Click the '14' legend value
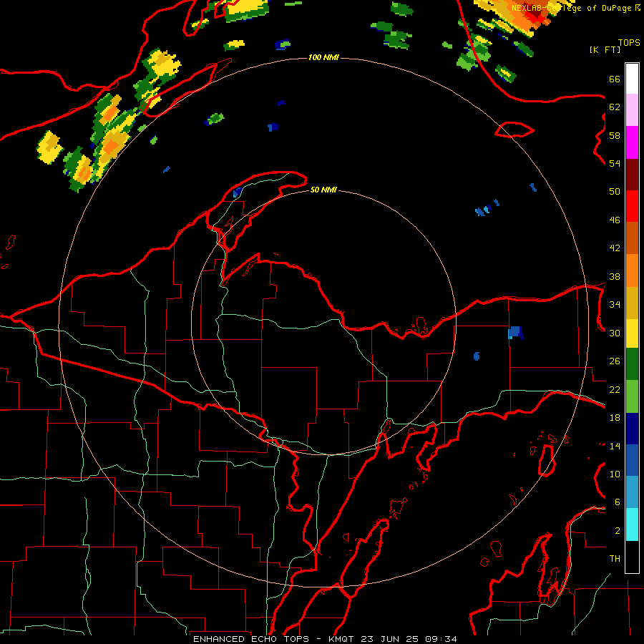 tap(615, 446)
